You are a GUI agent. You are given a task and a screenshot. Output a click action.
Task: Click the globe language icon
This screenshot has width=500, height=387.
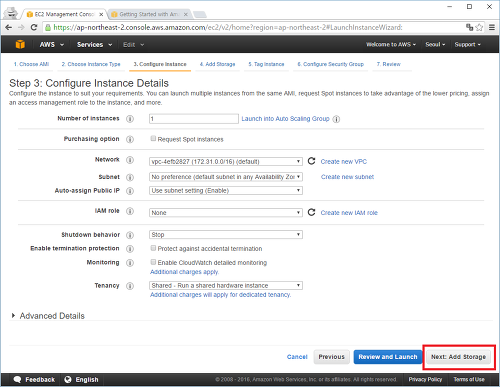[68, 379]
